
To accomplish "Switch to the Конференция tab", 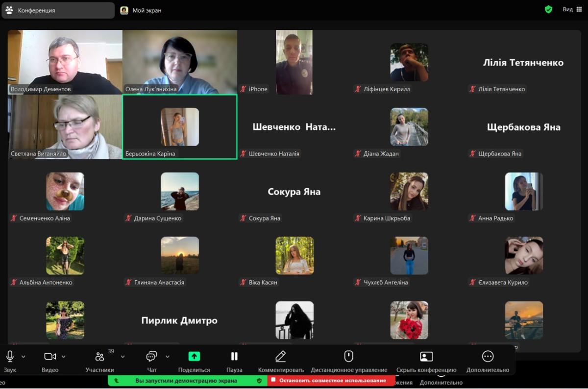I will coord(58,10).
